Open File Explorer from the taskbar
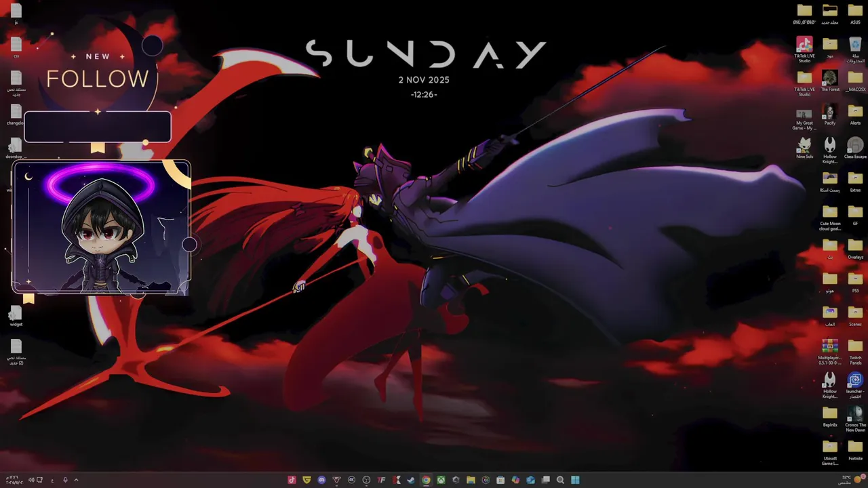Screen dimensions: 868x488 click(471, 480)
